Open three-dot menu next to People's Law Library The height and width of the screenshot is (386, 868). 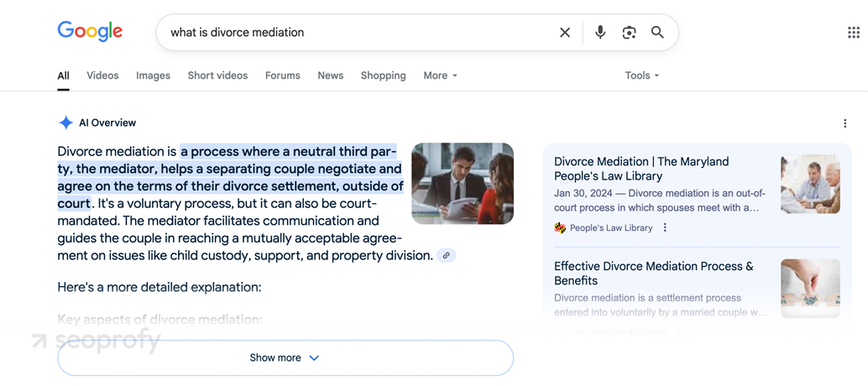tap(665, 227)
